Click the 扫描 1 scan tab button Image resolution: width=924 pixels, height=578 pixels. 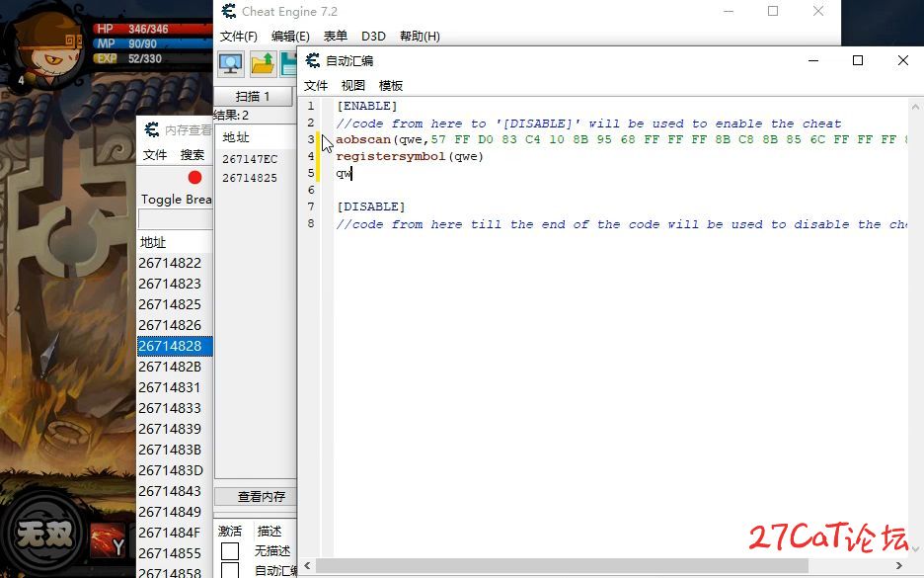click(x=253, y=96)
